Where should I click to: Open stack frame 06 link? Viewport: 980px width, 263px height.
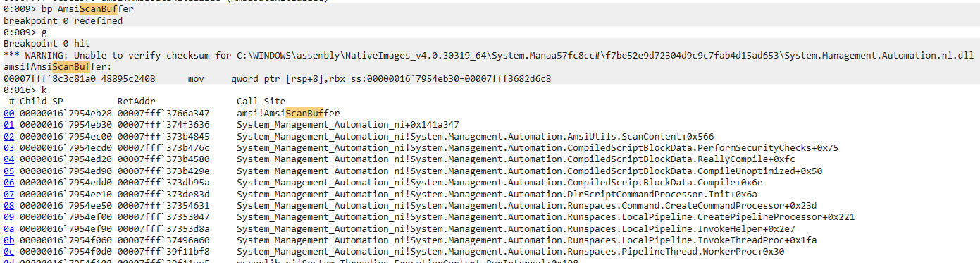[9, 182]
